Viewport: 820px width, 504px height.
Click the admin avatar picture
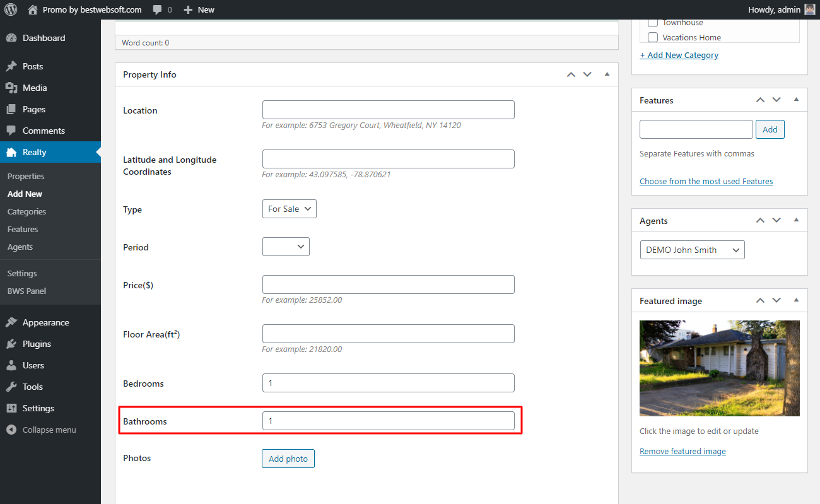(810, 9)
